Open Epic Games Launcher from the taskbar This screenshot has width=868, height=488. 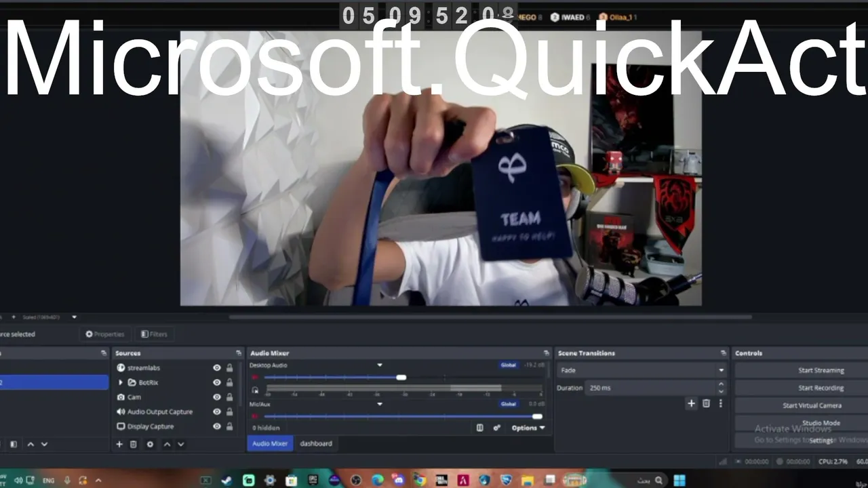click(x=313, y=481)
